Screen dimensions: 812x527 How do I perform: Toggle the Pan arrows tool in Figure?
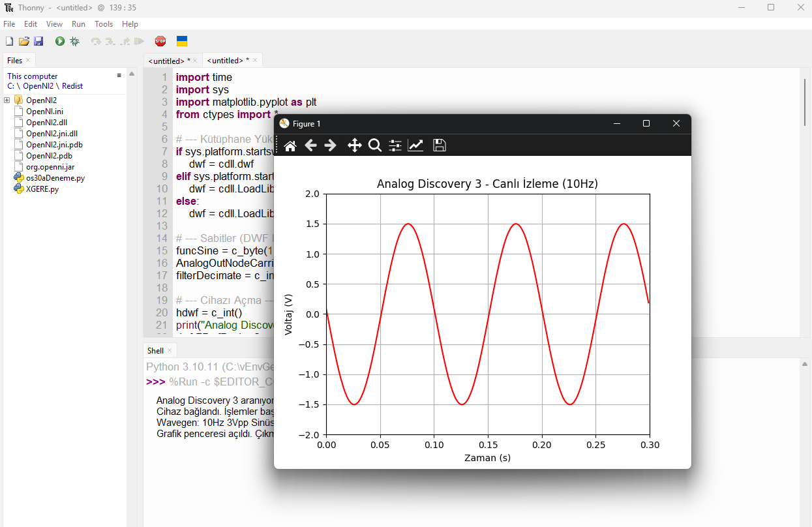[x=354, y=145]
